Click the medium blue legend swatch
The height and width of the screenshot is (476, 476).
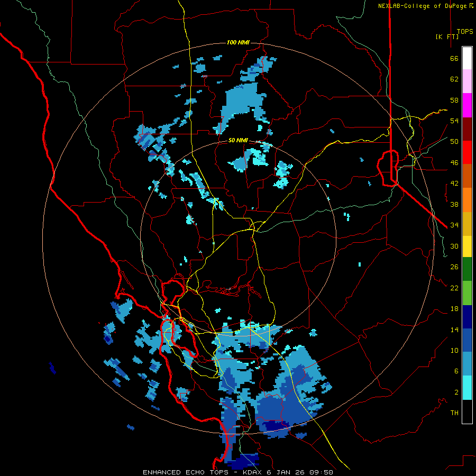pos(467,340)
